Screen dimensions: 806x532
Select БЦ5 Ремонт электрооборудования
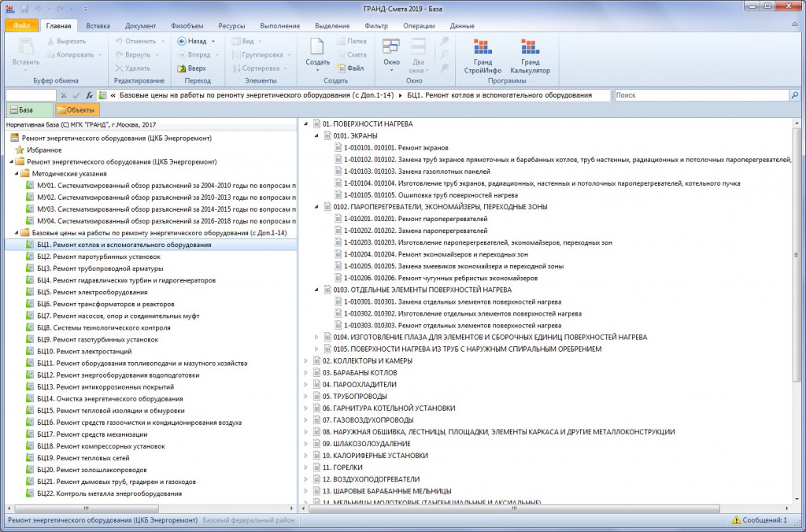click(87, 292)
